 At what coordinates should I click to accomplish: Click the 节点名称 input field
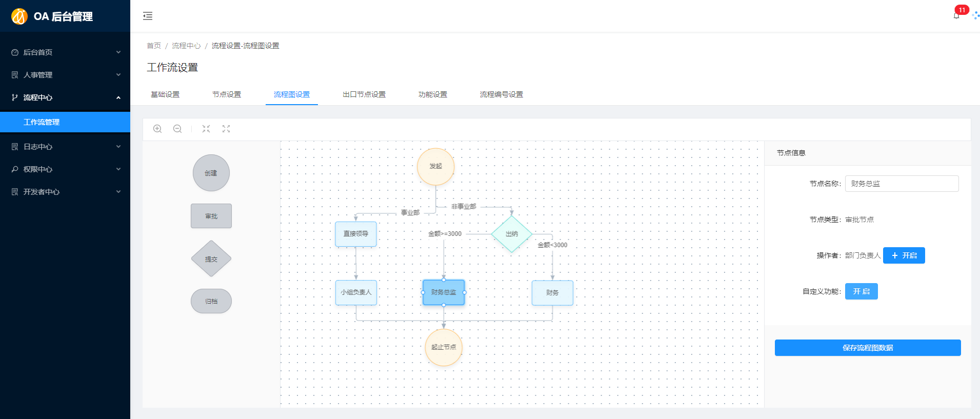(x=902, y=184)
